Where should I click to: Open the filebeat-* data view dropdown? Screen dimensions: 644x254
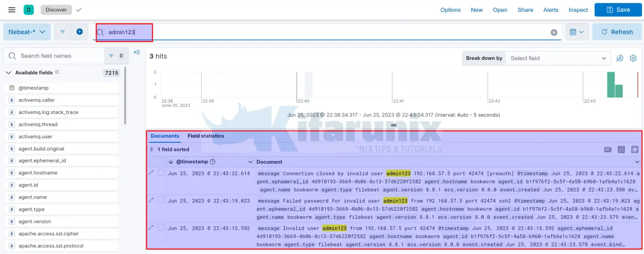[x=27, y=32]
